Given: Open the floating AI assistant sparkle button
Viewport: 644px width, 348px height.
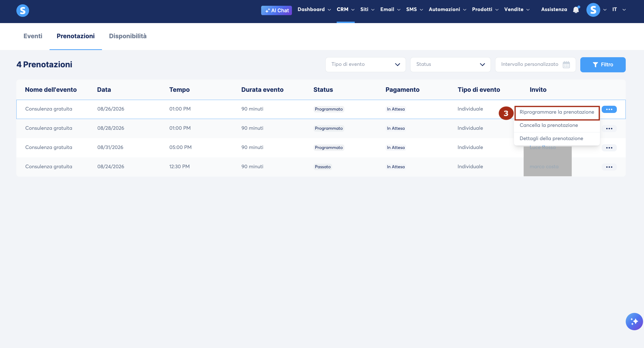Looking at the screenshot, I should (x=634, y=321).
